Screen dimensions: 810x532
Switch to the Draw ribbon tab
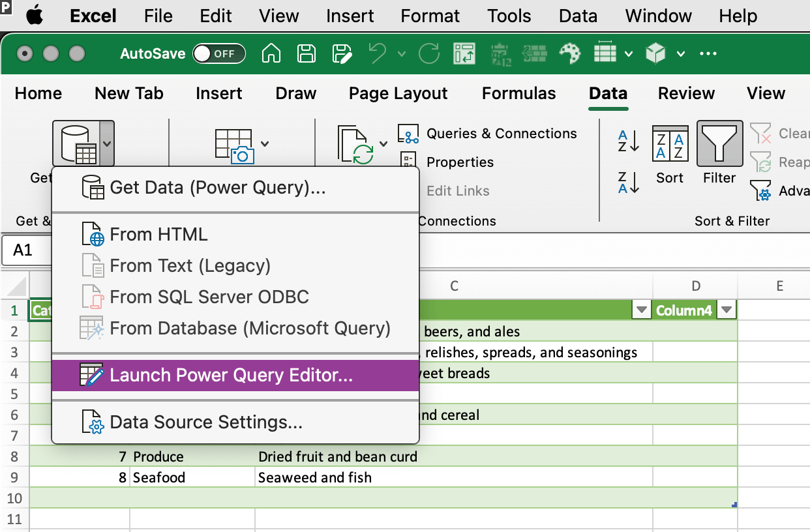tap(296, 93)
